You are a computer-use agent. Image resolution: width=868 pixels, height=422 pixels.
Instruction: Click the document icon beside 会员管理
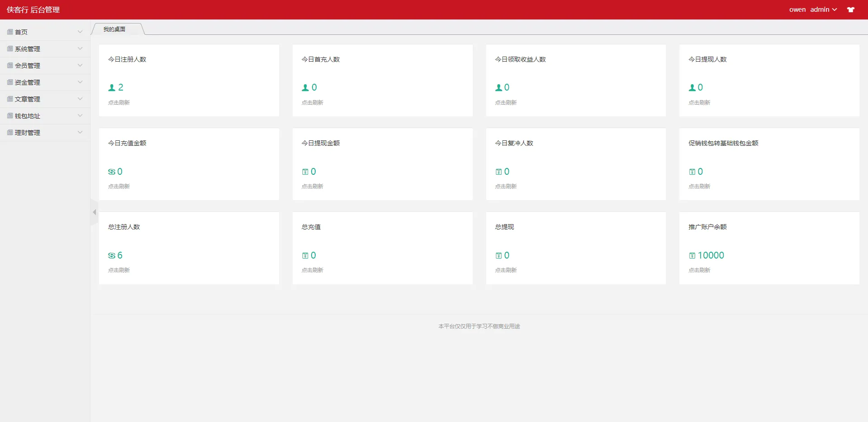pos(9,65)
